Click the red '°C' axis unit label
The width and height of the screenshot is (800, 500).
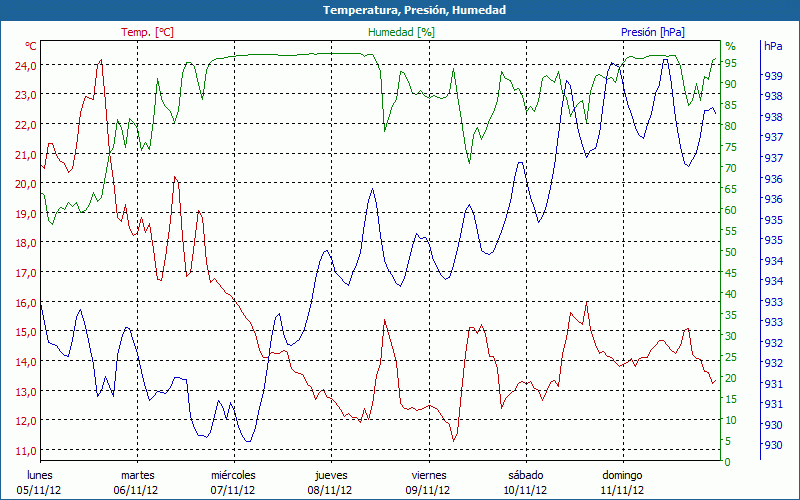(31, 46)
